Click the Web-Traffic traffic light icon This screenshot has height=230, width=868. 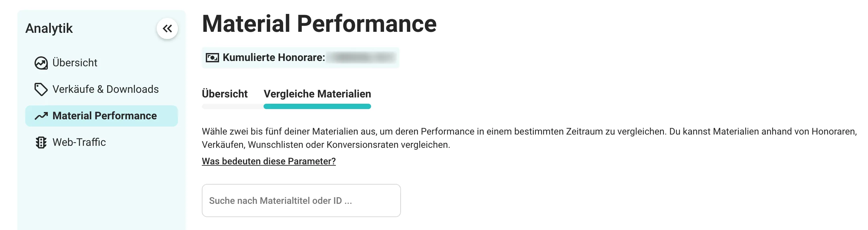pyautogui.click(x=41, y=143)
